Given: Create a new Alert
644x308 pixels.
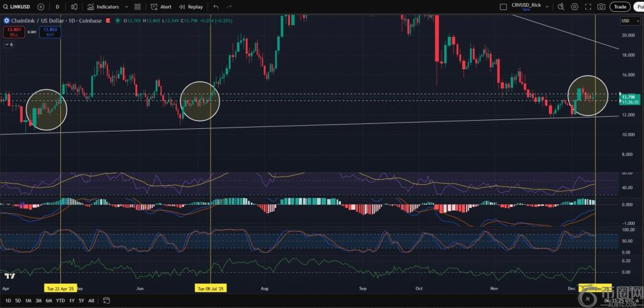Looking at the screenshot, I should (x=161, y=6).
